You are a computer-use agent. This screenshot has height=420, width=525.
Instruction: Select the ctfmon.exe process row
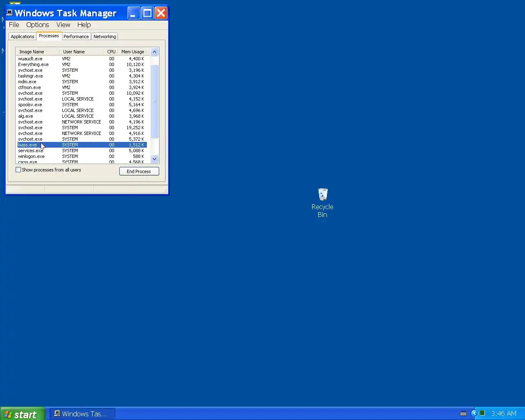(81, 87)
